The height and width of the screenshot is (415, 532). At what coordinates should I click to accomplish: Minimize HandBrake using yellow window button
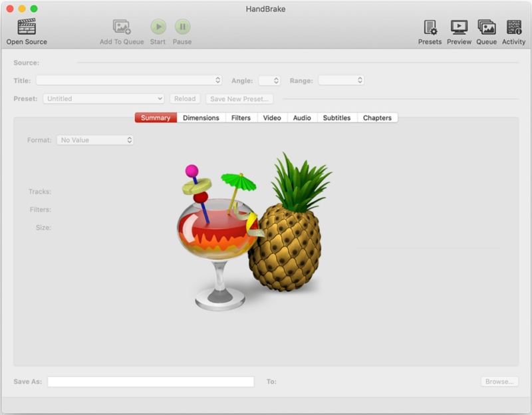[22, 9]
